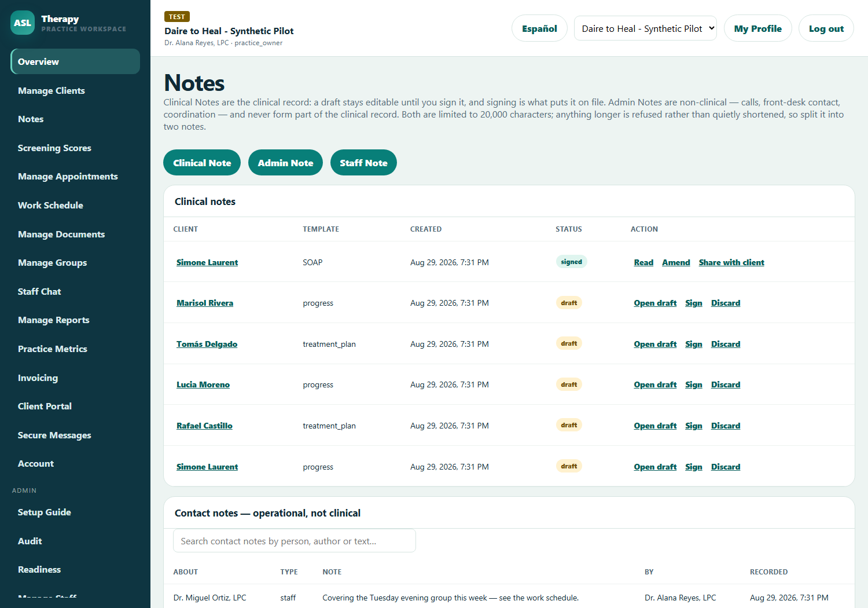This screenshot has height=608, width=868.
Task: Open My Profile
Action: (758, 28)
